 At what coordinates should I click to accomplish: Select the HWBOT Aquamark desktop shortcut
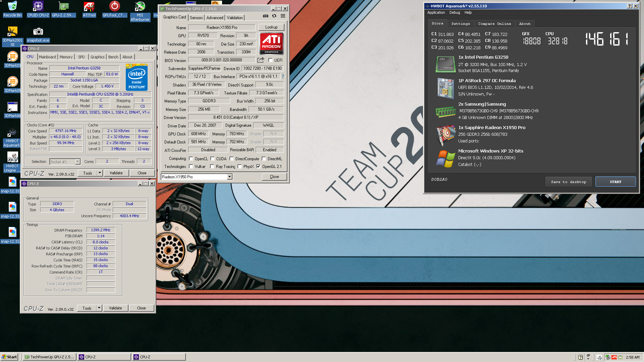coord(12,137)
